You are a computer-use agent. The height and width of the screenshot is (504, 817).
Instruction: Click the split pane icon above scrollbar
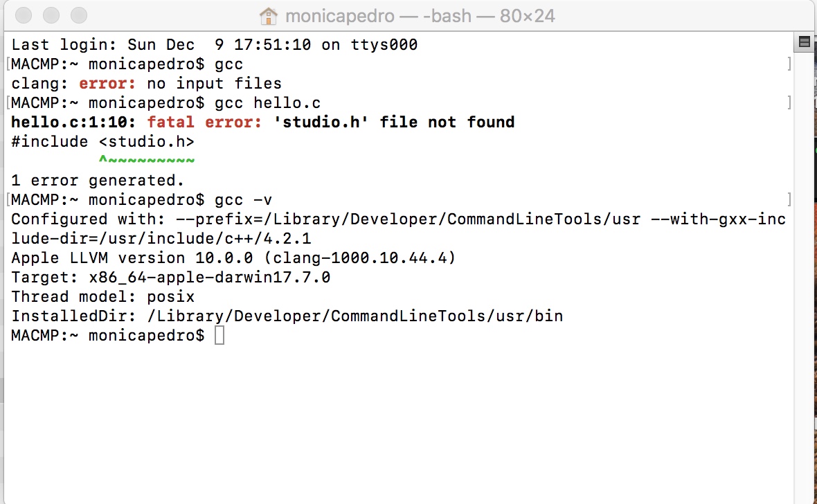(804, 42)
